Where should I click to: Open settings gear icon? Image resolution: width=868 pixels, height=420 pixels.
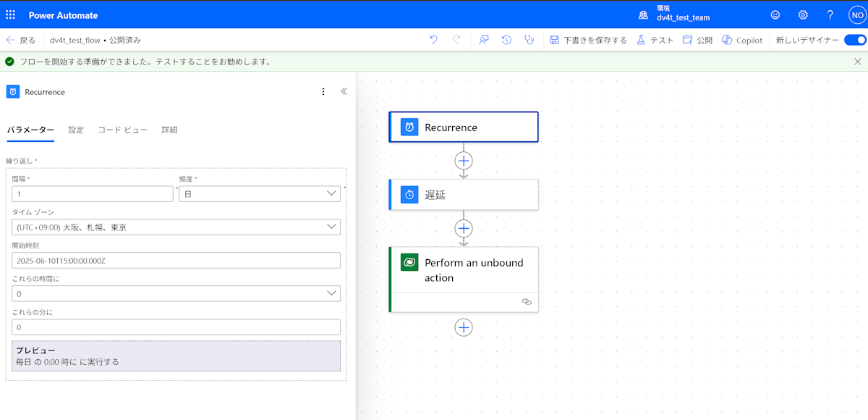[x=803, y=14]
